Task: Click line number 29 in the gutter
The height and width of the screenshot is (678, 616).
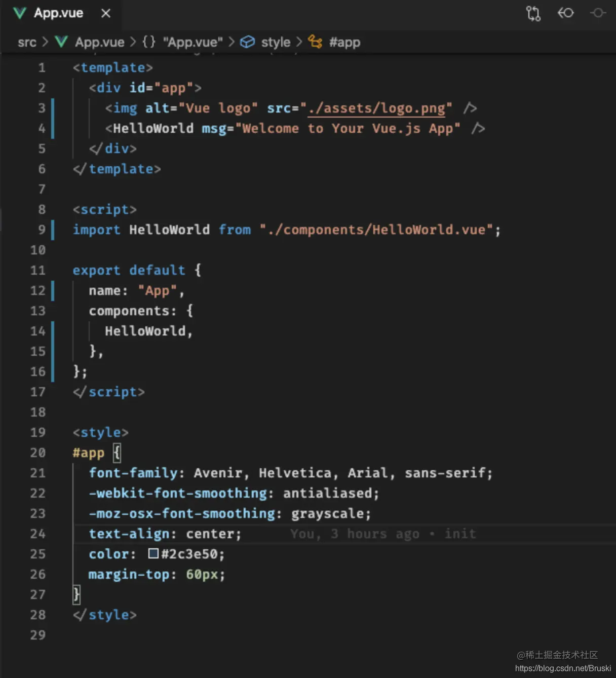Action: tap(38, 635)
